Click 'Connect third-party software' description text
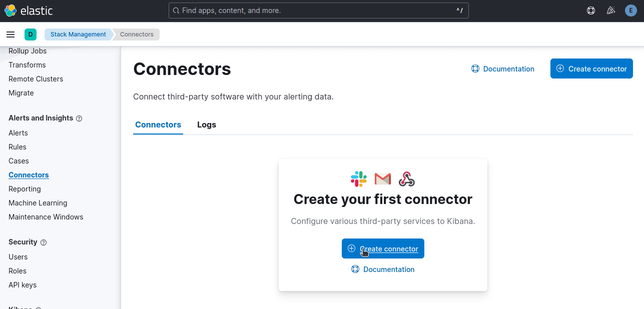644x309 pixels. point(233,96)
